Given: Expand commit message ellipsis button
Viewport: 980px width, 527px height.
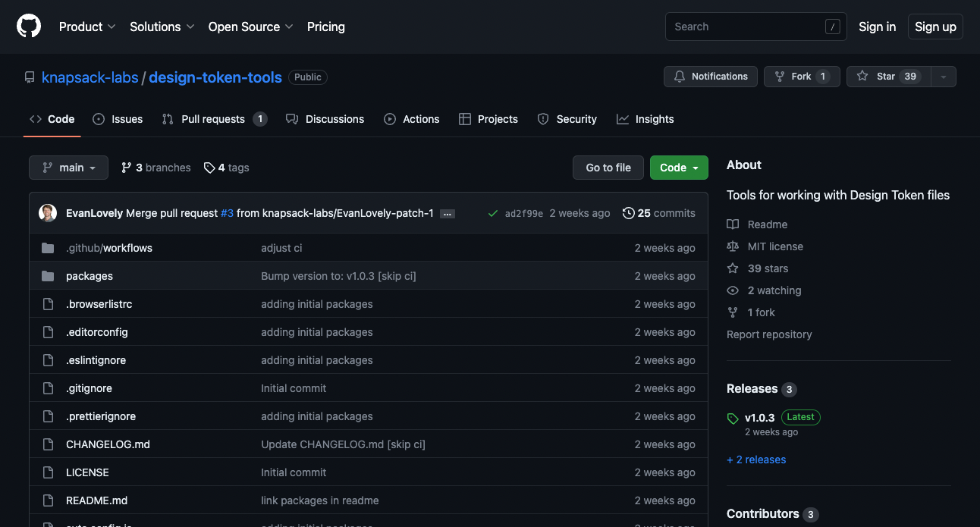Looking at the screenshot, I should 448,214.
